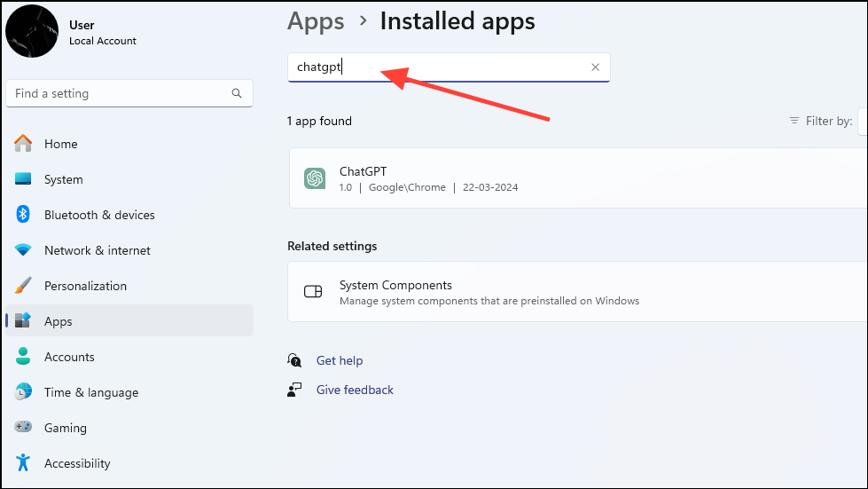This screenshot has width=868, height=489.
Task: Click the Related settings heading
Action: [332, 246]
